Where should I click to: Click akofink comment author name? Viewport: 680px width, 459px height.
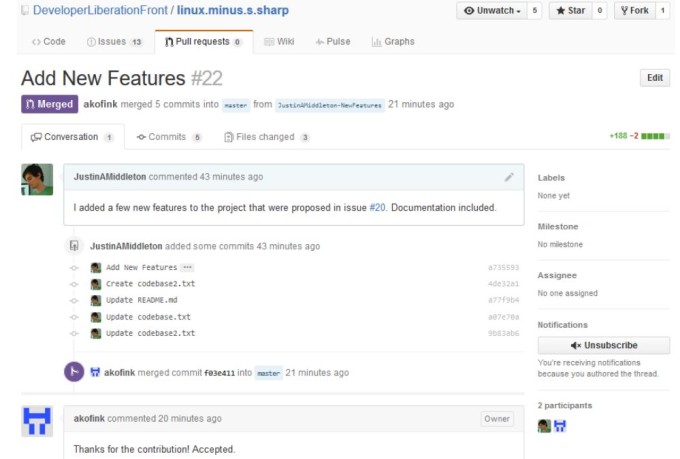coord(89,419)
